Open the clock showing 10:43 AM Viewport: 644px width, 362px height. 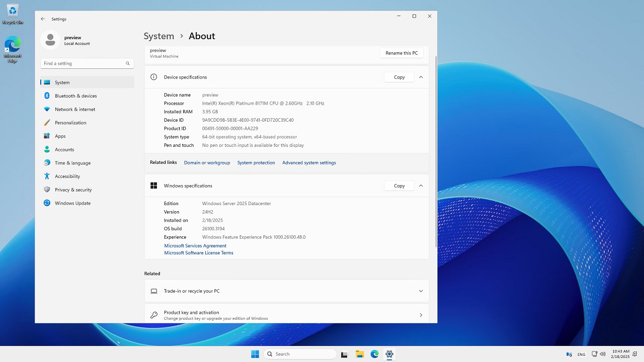pyautogui.click(x=620, y=354)
